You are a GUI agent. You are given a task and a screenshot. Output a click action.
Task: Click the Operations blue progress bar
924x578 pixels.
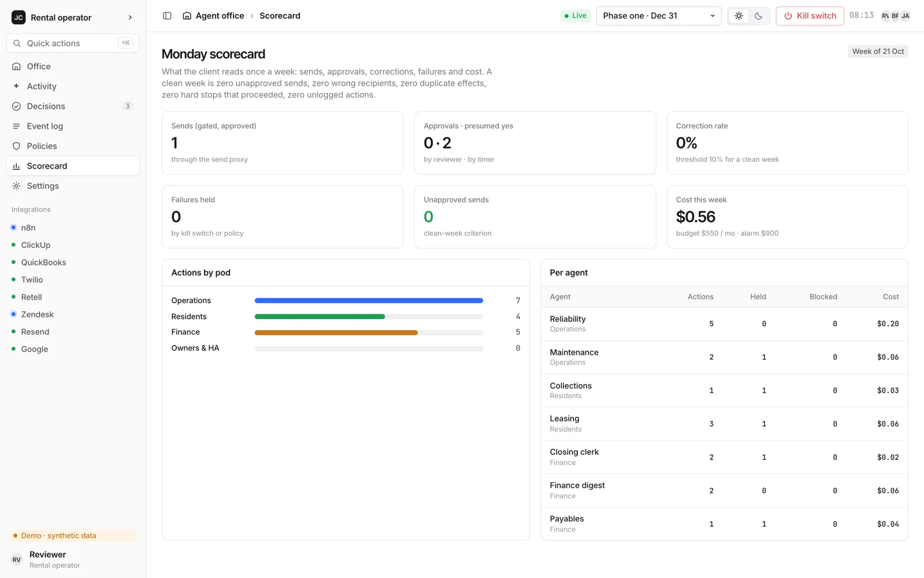pos(368,301)
